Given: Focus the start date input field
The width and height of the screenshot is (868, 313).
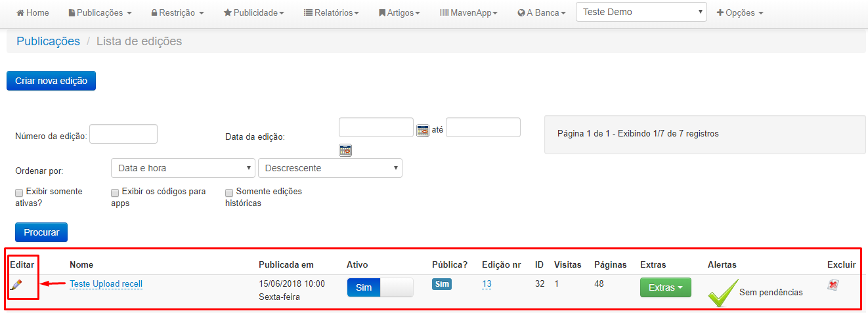Looking at the screenshot, I should pos(376,127).
